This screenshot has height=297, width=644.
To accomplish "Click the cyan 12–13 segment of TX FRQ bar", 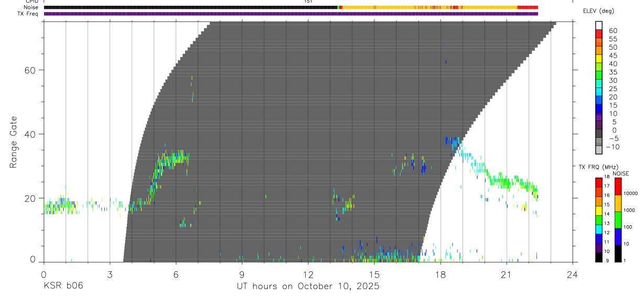I will (599, 229).
